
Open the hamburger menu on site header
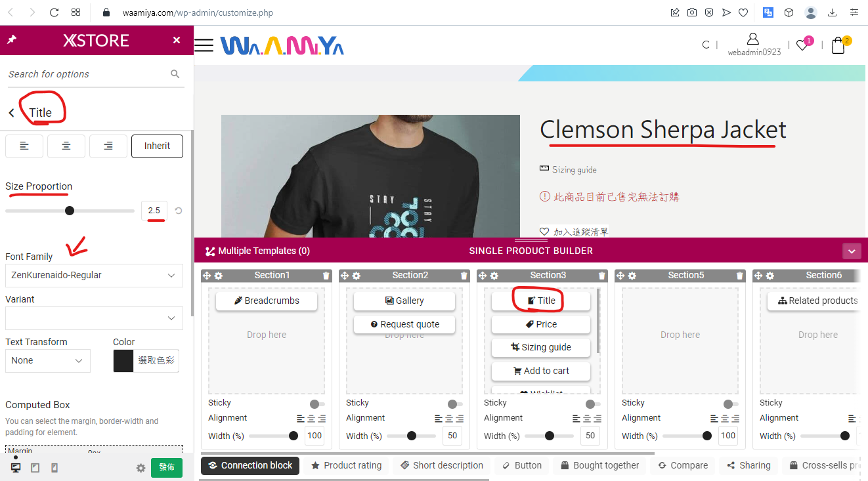click(x=204, y=45)
